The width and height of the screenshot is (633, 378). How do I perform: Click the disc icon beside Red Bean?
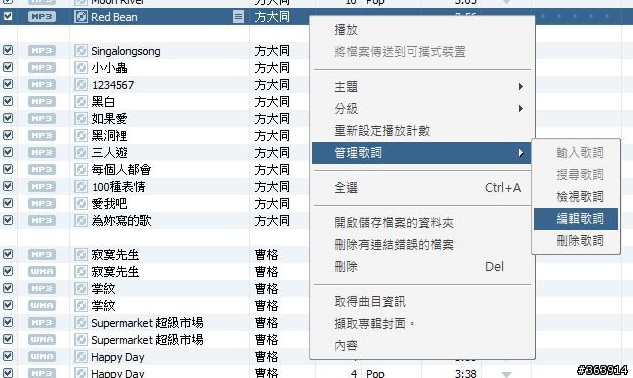[x=81, y=17]
